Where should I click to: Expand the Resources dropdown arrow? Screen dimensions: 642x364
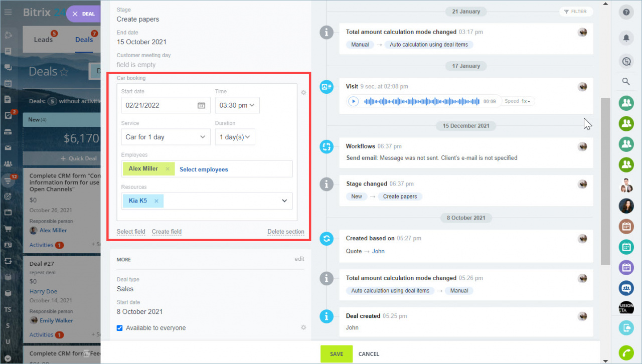[284, 201]
